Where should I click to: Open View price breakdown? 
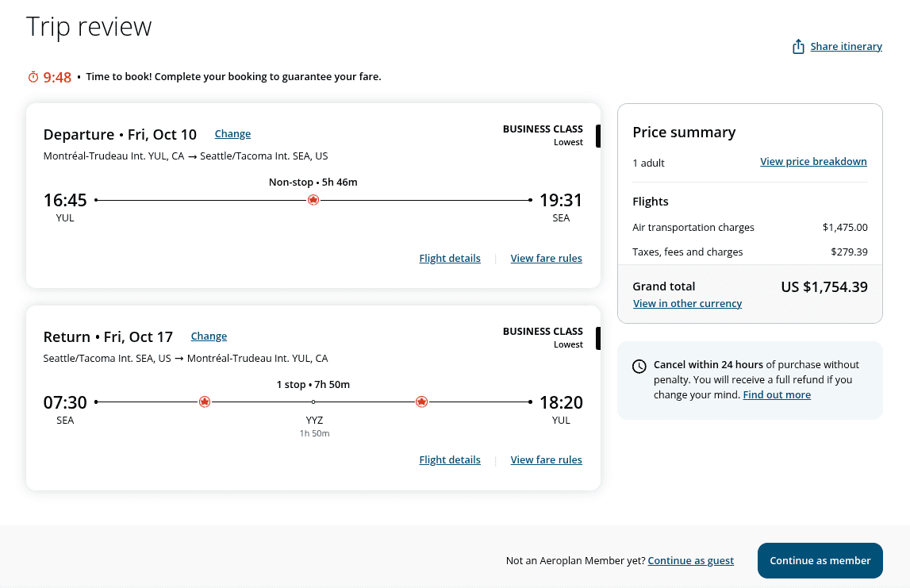pos(813,161)
